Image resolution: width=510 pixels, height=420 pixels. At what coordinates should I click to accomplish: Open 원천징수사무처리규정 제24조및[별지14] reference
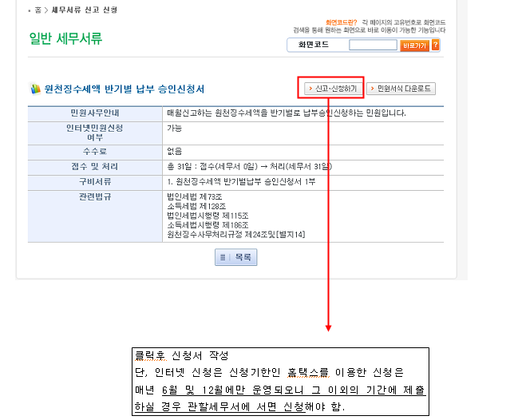click(x=235, y=235)
